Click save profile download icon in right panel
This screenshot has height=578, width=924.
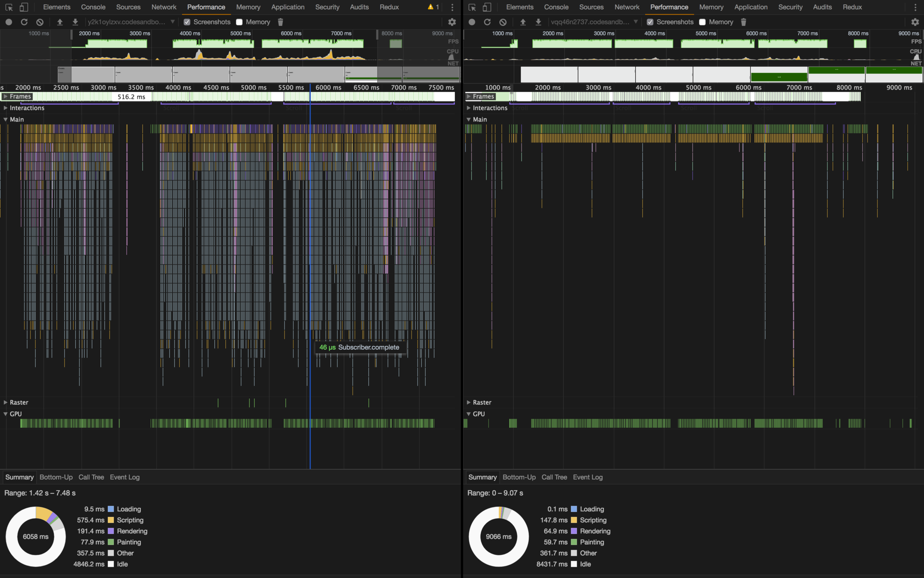point(538,22)
